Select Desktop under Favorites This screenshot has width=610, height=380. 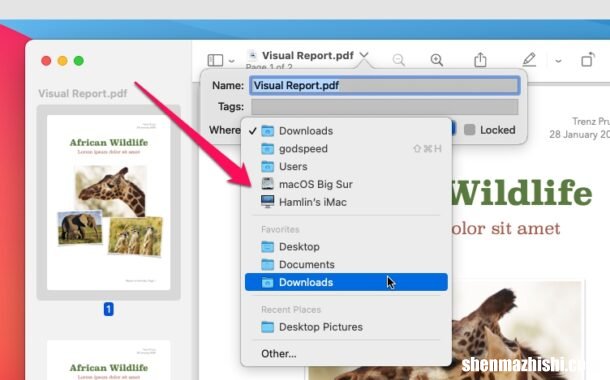click(346, 247)
